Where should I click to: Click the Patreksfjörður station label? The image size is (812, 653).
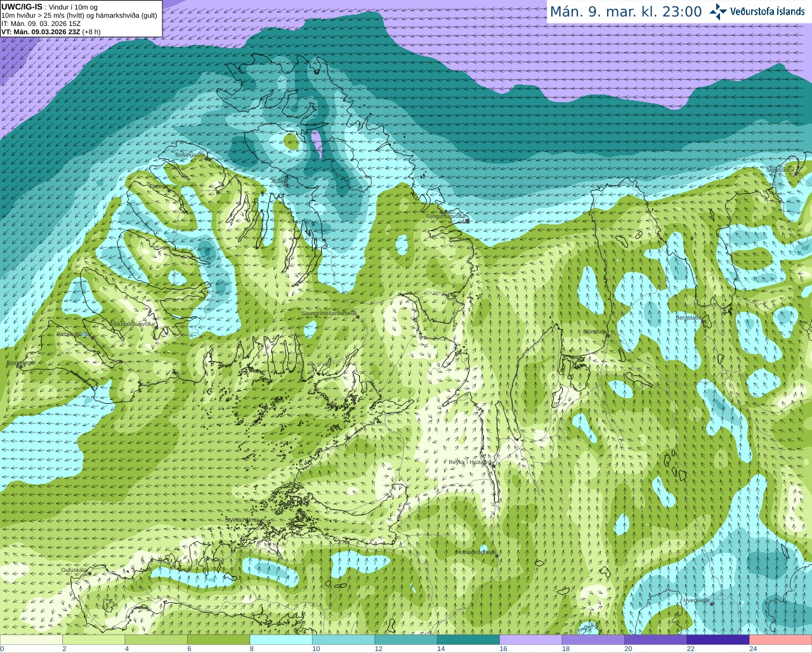pyautogui.click(x=73, y=334)
